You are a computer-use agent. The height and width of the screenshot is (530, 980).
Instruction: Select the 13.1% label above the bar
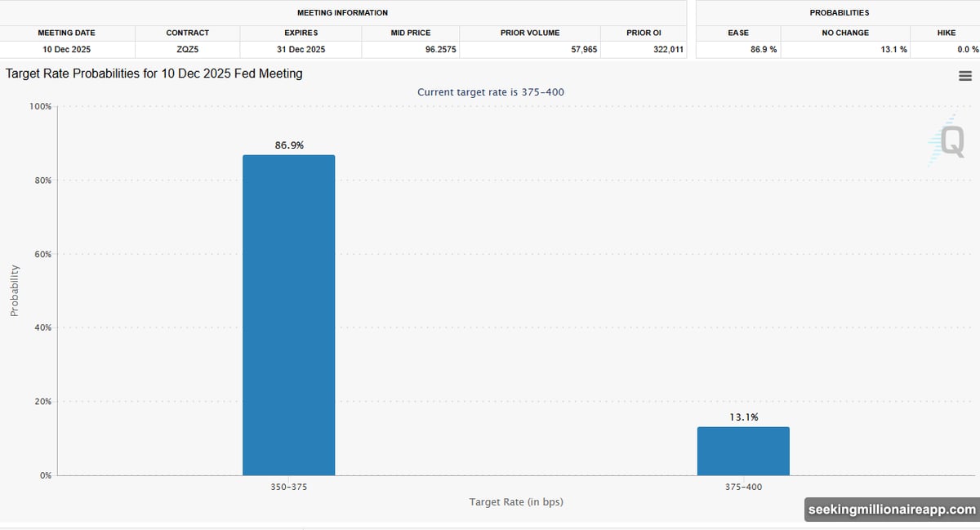click(743, 417)
